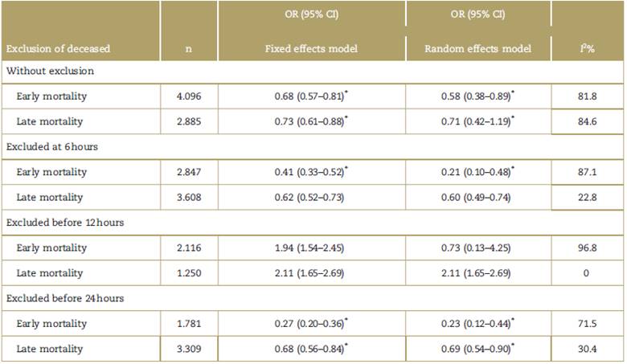Select the n value 1.250
This screenshot has height=364, width=627.
coord(187,273)
